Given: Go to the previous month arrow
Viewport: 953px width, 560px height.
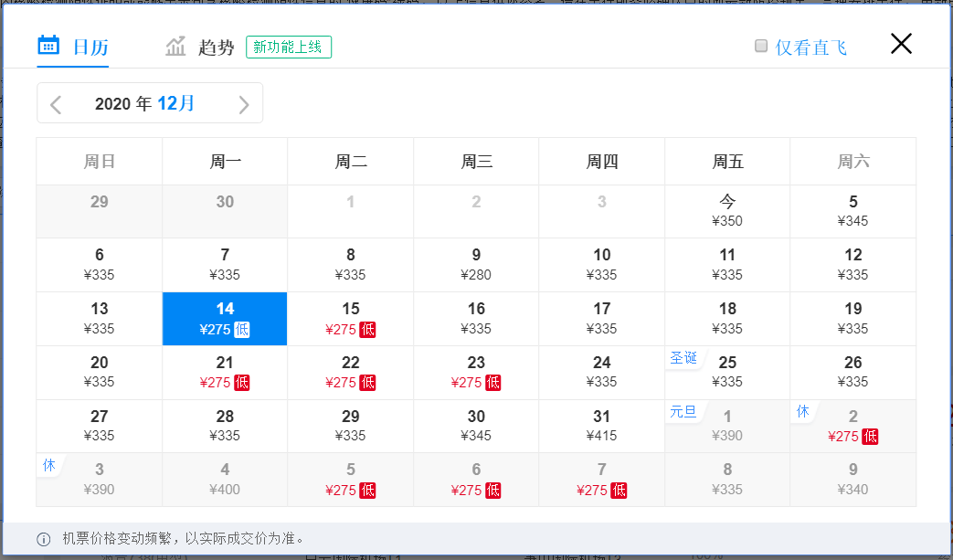Looking at the screenshot, I should (x=56, y=104).
